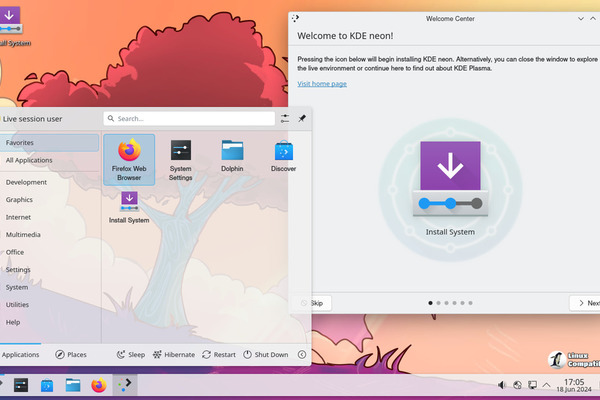Click the volume icon in system tray
600x400 pixels.
502,385
